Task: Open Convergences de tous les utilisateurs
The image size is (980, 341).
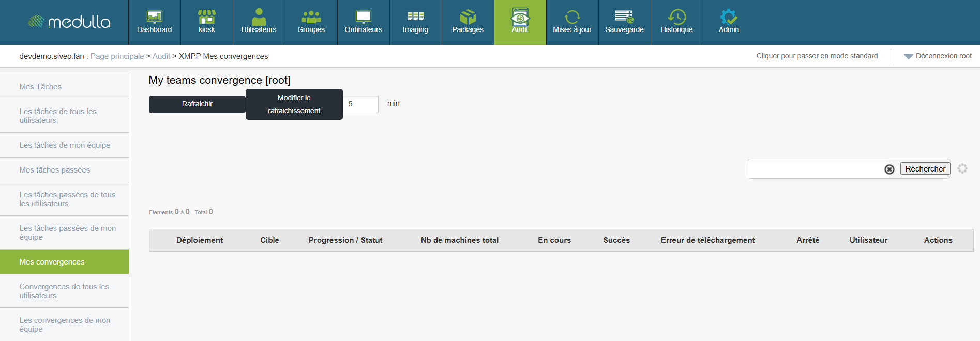Action: pos(64,291)
